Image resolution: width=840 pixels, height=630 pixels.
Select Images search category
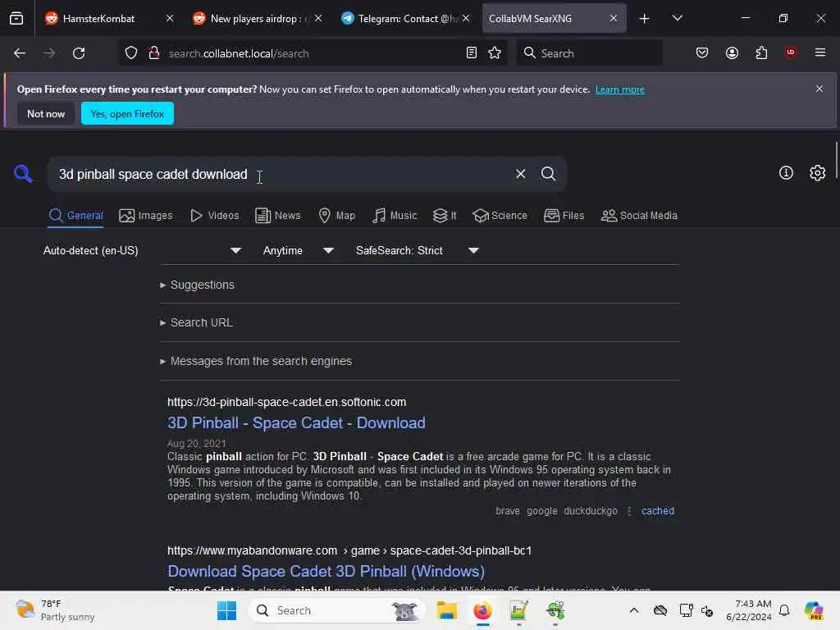[x=146, y=216]
